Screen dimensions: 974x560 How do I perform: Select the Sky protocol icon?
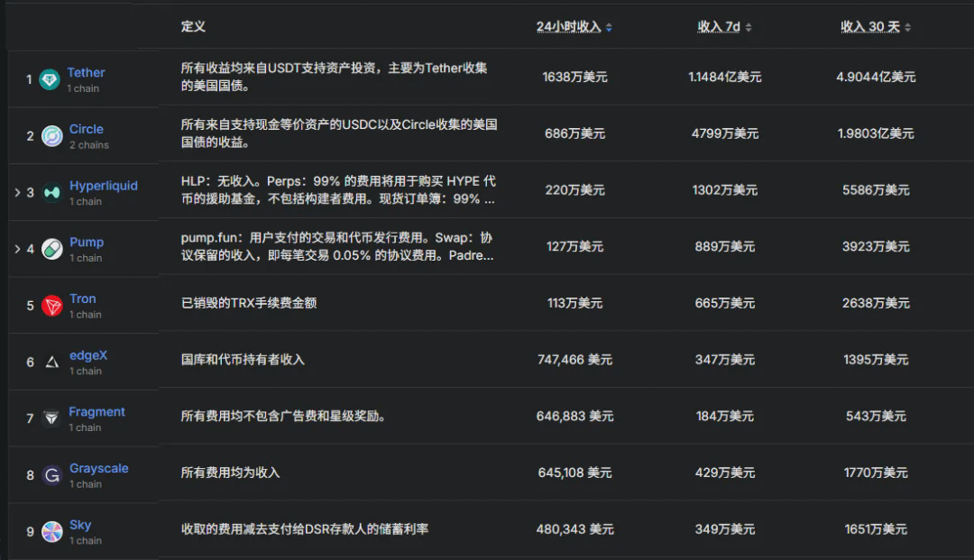[52, 530]
